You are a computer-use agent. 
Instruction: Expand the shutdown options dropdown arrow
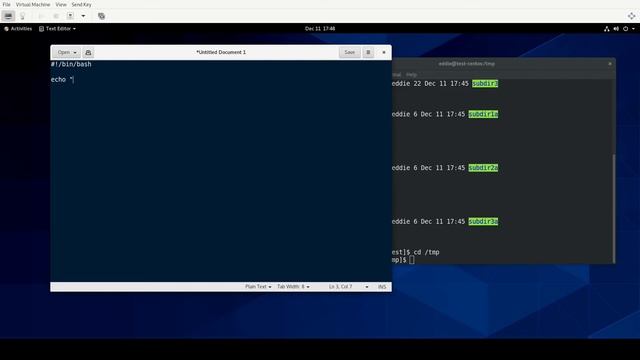83,16
